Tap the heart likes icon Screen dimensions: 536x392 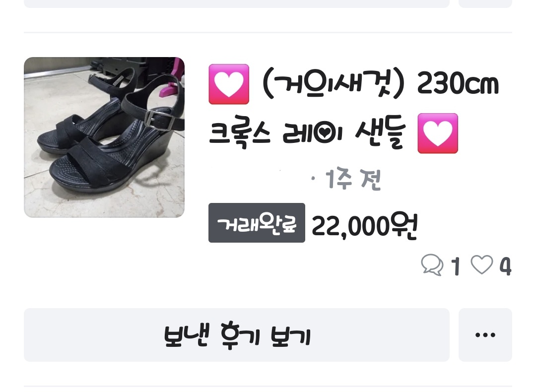[x=482, y=264]
